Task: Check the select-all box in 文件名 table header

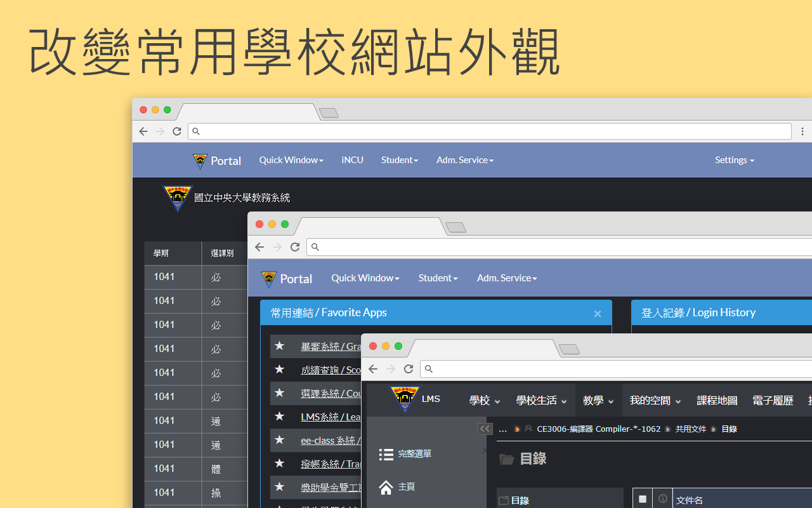Action: pyautogui.click(x=643, y=499)
